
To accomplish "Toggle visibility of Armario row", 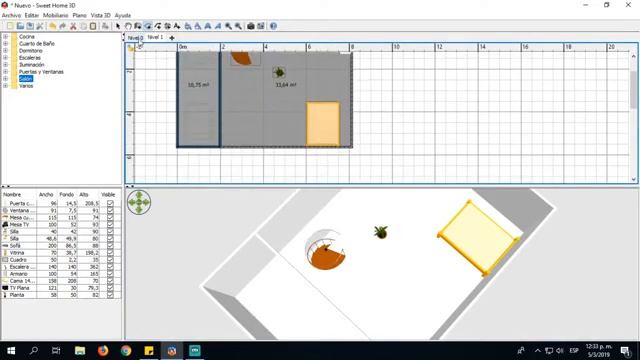I will pyautogui.click(x=110, y=273).
